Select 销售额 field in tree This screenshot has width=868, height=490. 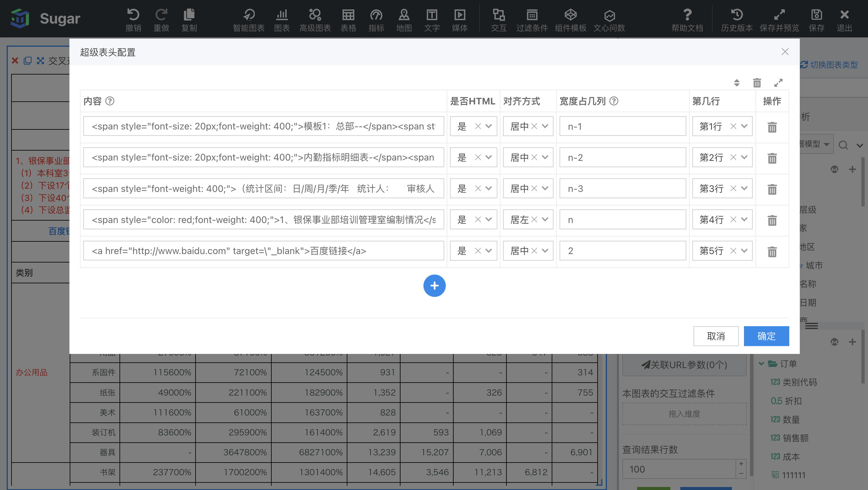click(790, 438)
